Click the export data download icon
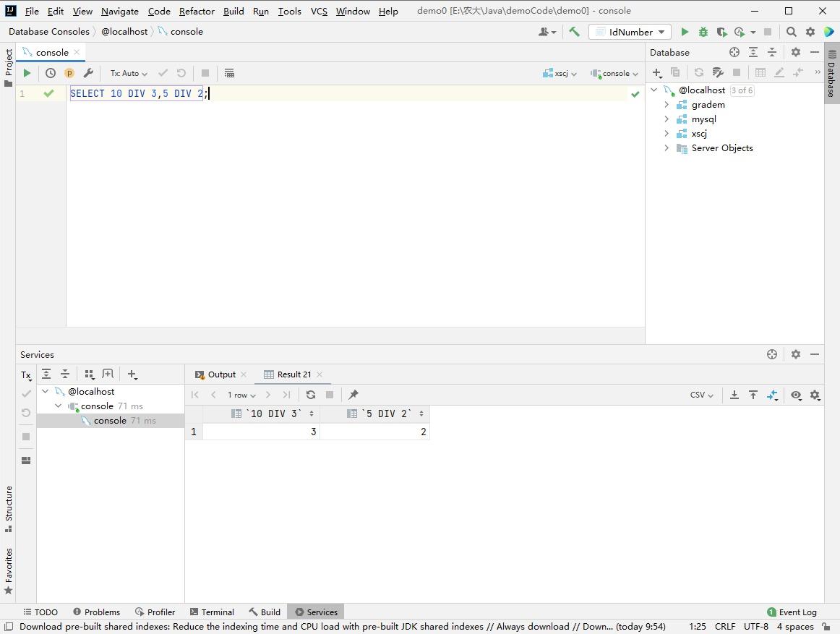 coord(734,395)
